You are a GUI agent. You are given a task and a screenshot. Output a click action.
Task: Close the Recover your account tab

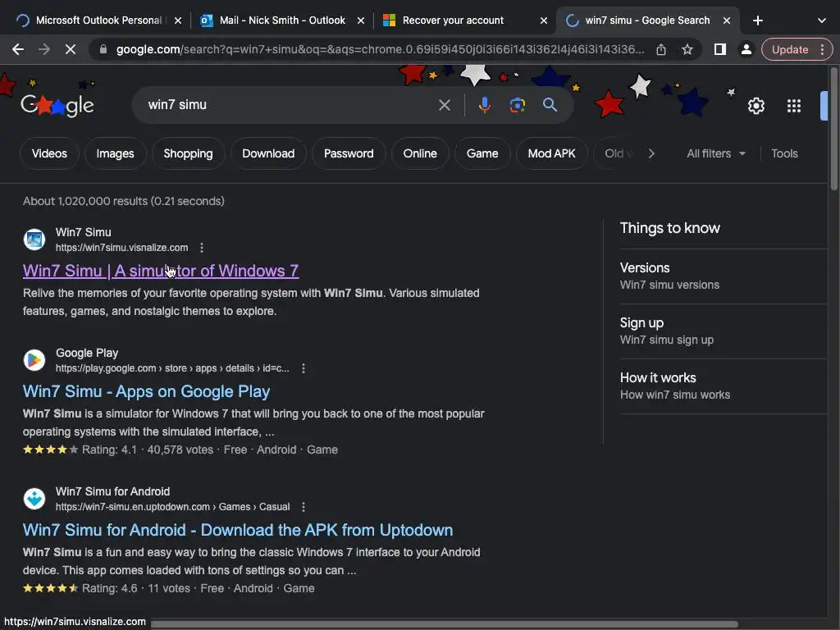[x=544, y=21]
